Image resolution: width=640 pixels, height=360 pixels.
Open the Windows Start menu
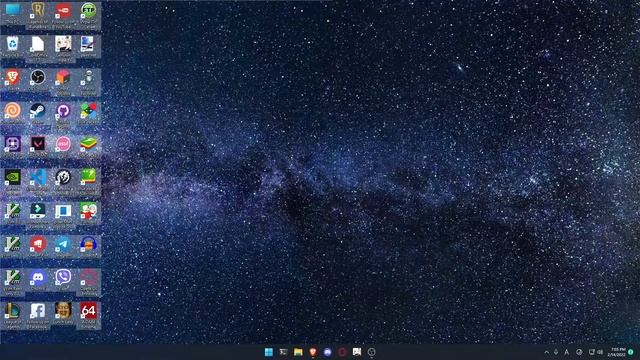[x=269, y=352]
